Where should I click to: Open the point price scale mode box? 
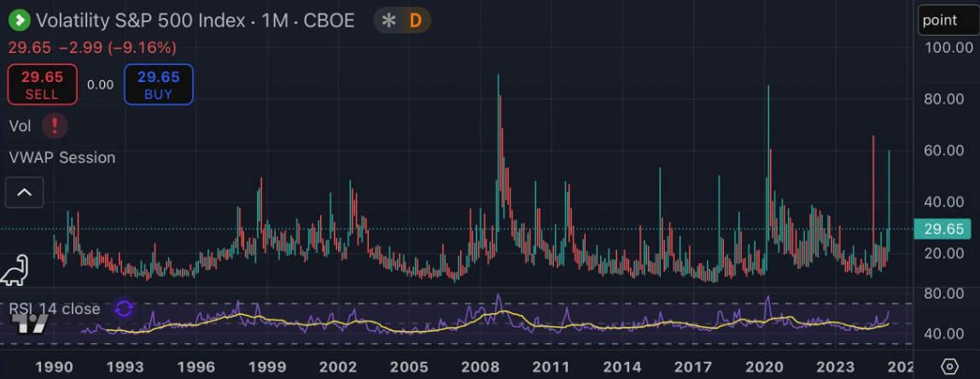click(x=948, y=20)
